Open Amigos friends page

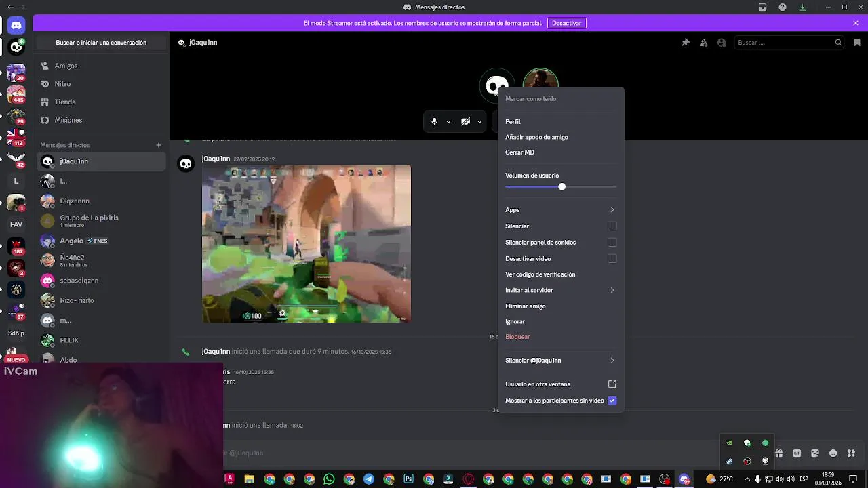click(x=100, y=66)
